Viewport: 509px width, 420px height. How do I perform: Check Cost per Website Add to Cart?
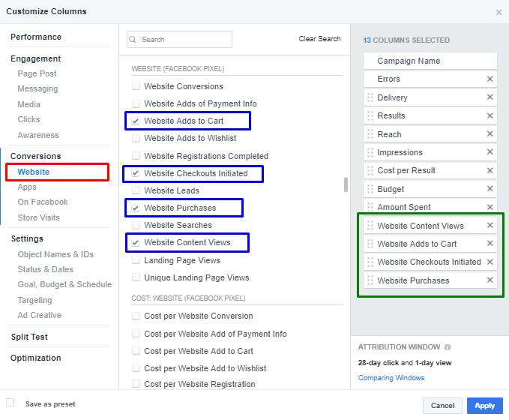[136, 351]
